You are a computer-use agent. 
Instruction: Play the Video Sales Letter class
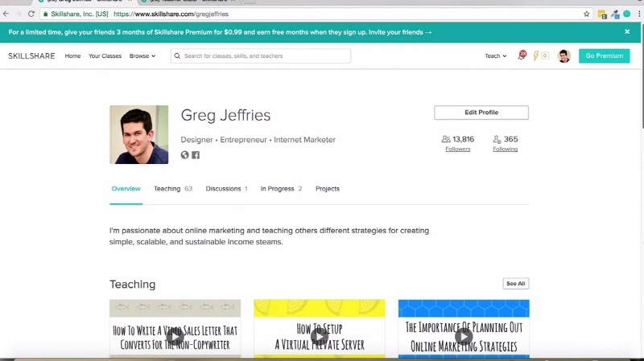[175, 337]
